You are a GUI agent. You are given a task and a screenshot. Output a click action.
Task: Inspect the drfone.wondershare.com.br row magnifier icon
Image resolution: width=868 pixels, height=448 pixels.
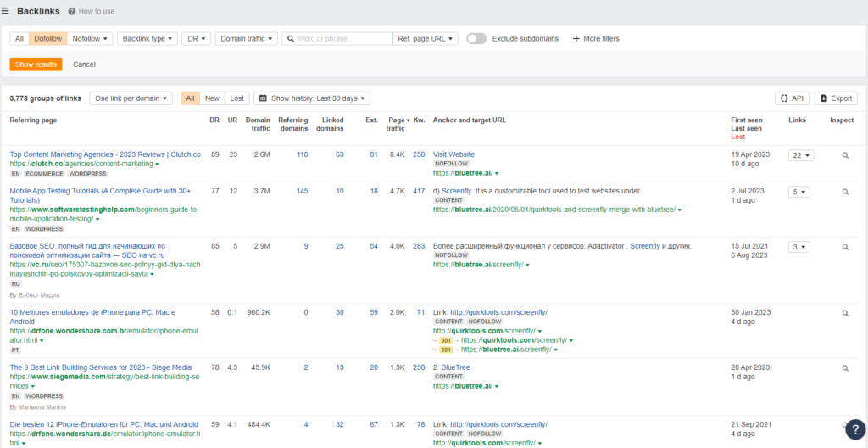[845, 313]
